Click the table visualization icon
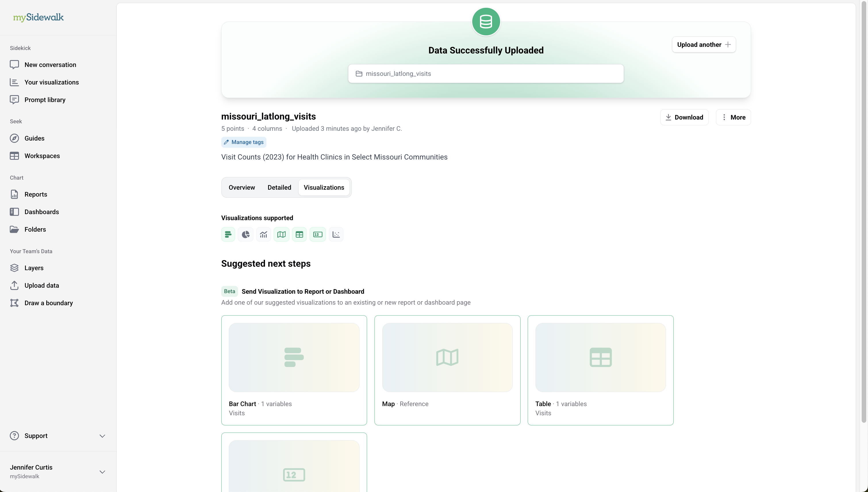868x492 pixels. click(x=299, y=235)
